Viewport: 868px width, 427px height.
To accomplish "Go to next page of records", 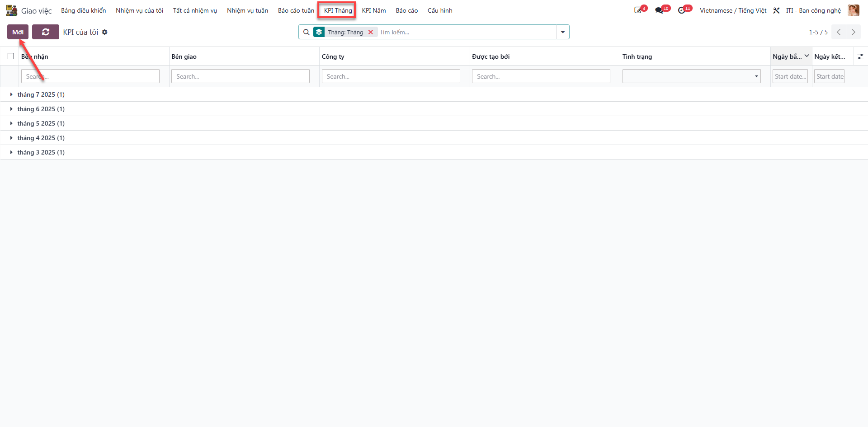I will pos(853,32).
